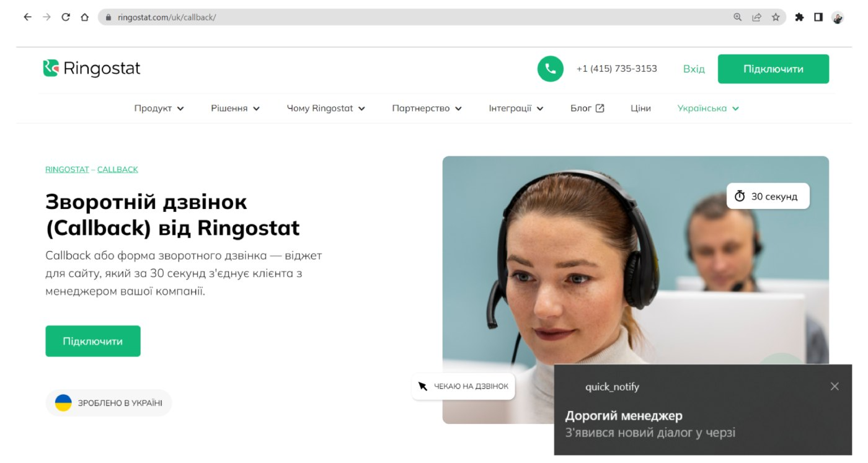Click the ЗРОБЛЕНО В УКРАЇНІ badge
Viewport: 868px width, 463px height.
pos(108,403)
